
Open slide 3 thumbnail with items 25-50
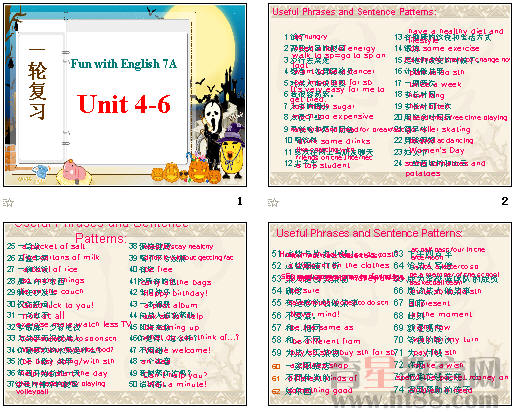[x=125, y=314]
